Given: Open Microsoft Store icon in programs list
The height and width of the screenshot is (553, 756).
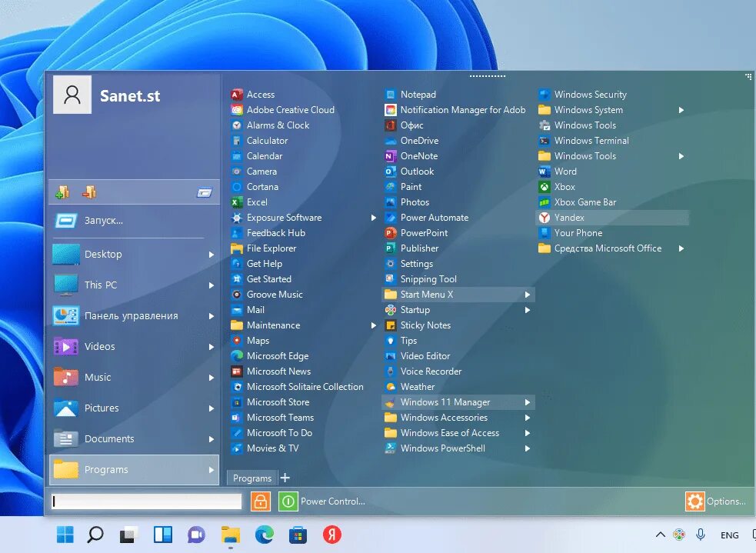Looking at the screenshot, I should (236, 402).
